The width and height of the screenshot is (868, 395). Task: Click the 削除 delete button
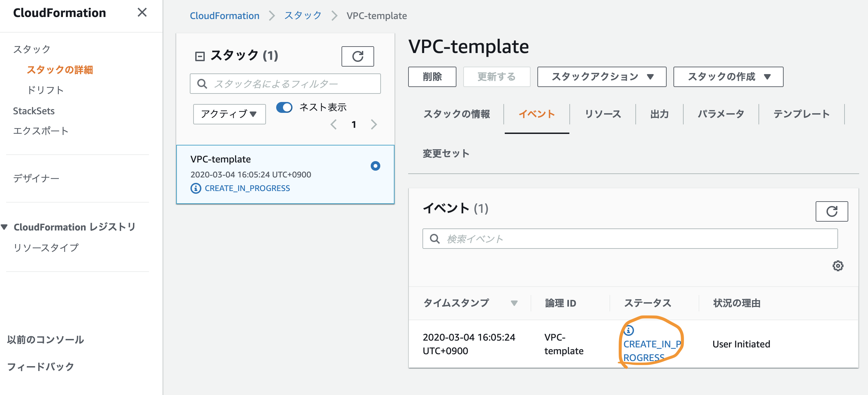(432, 77)
